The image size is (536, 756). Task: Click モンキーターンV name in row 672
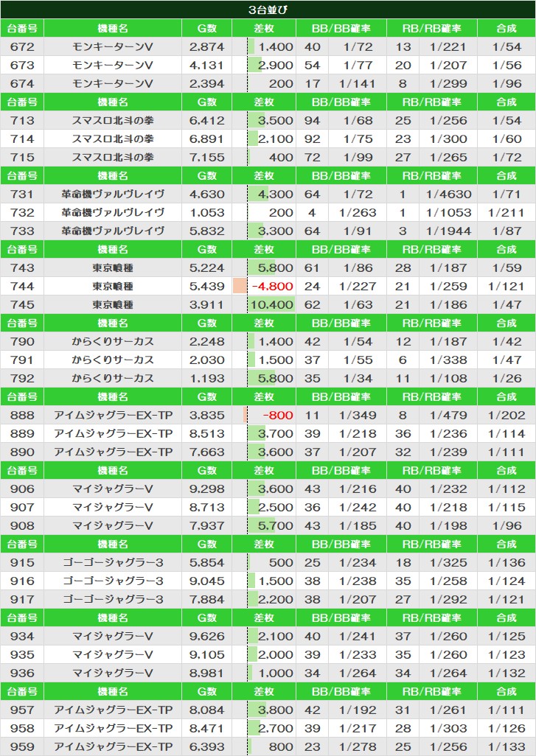point(112,46)
